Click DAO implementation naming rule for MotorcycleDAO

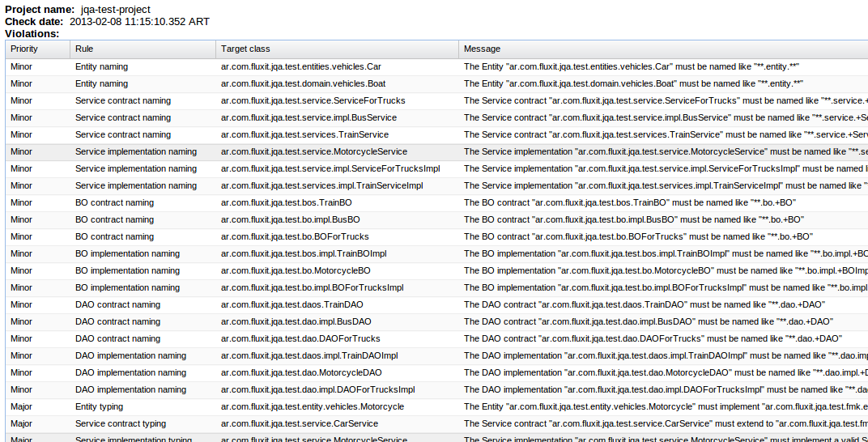[130, 373]
